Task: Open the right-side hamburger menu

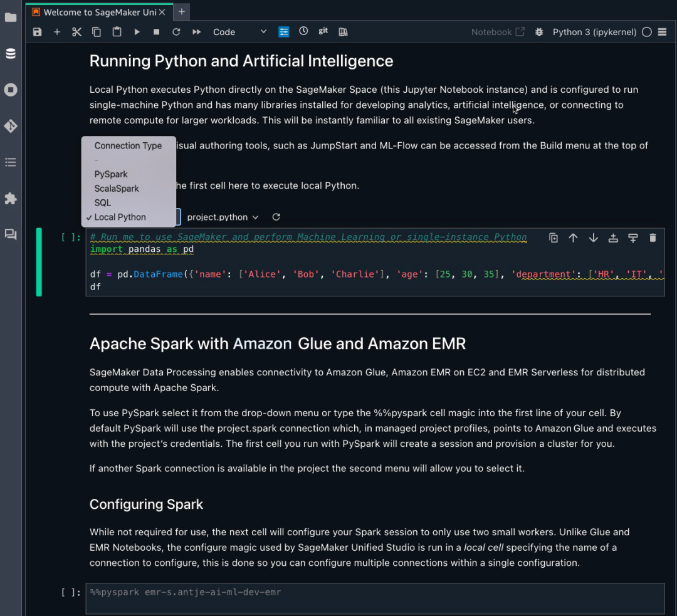Action: [663, 32]
